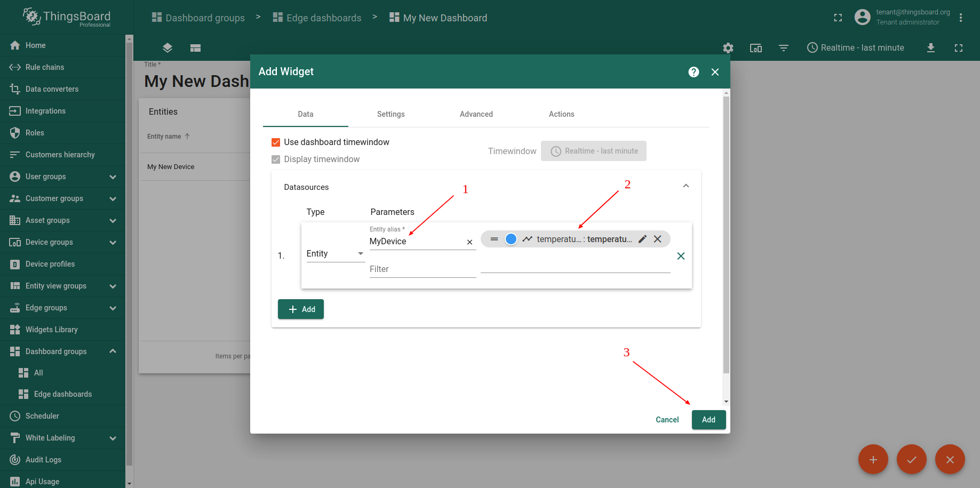Close the Add Widget dialog
980x488 pixels.
715,72
